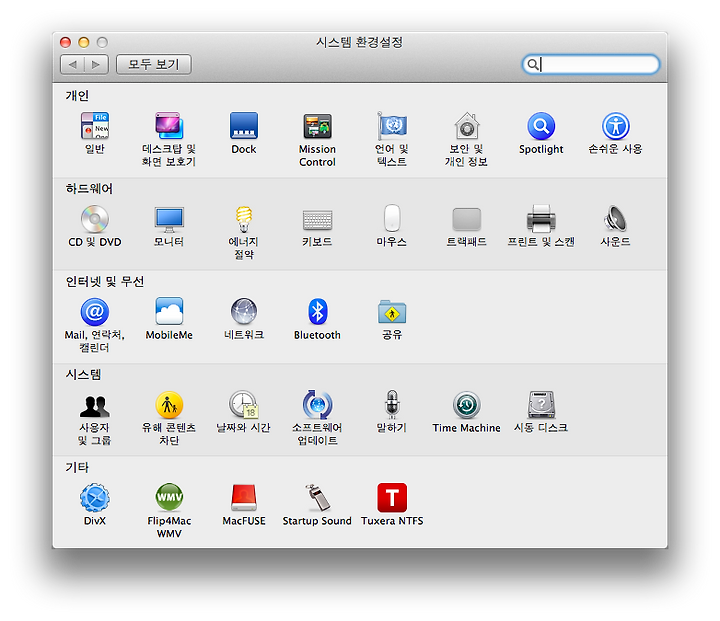Click into the search field

coord(591,64)
